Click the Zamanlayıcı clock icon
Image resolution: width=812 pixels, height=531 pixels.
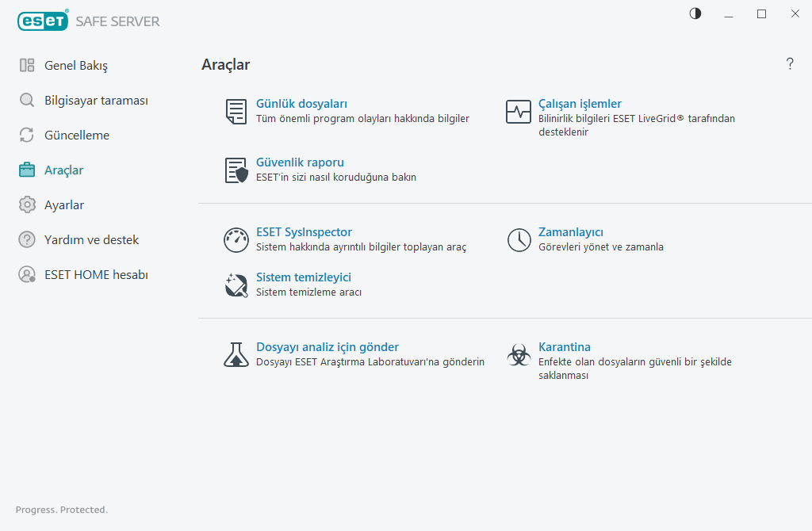519,240
